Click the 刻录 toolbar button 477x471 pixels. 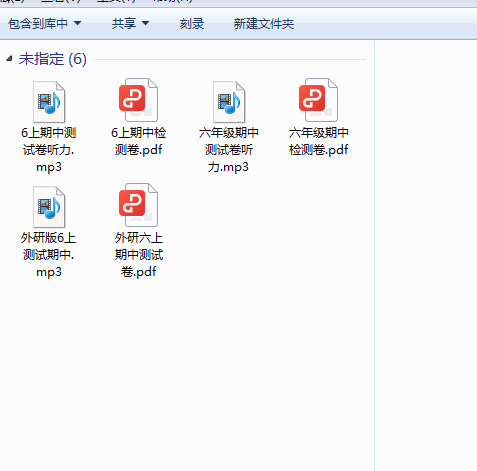[x=192, y=24]
